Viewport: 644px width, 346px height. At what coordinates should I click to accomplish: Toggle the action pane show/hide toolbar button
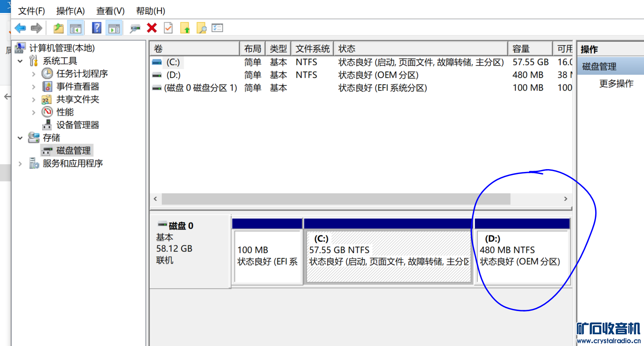click(x=114, y=28)
